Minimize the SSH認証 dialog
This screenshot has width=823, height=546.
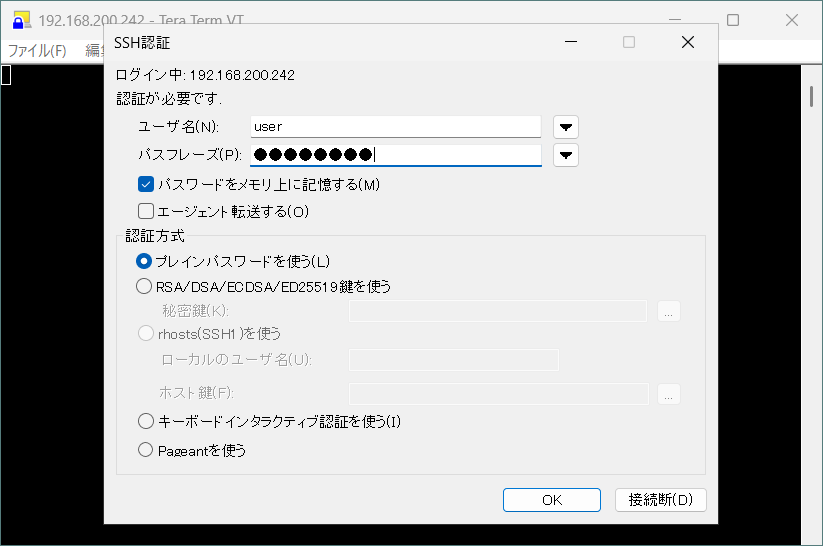[x=571, y=42]
